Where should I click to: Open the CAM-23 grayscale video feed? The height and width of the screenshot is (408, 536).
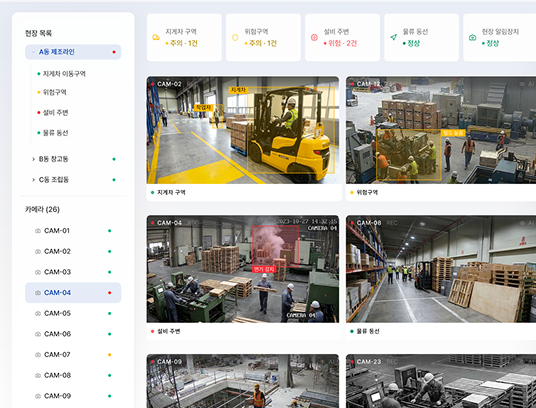(x=441, y=381)
